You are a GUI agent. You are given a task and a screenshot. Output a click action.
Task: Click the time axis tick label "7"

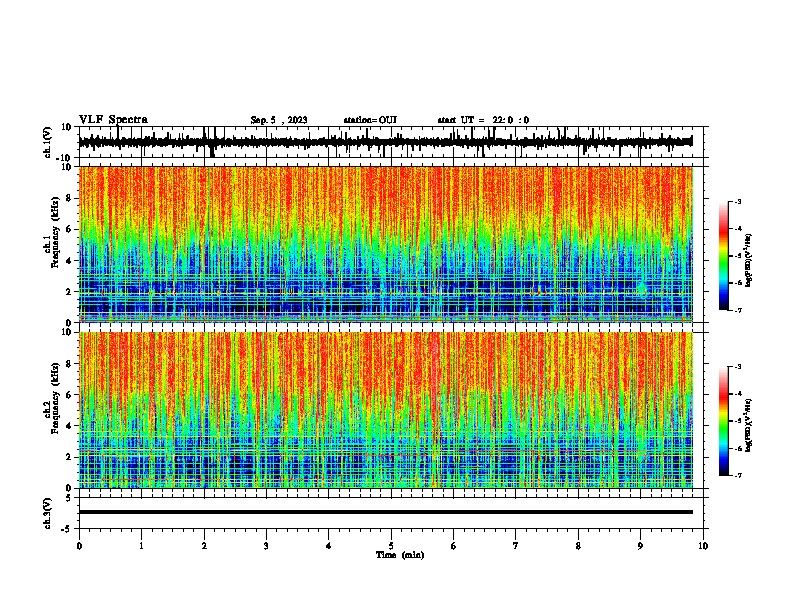(516, 546)
